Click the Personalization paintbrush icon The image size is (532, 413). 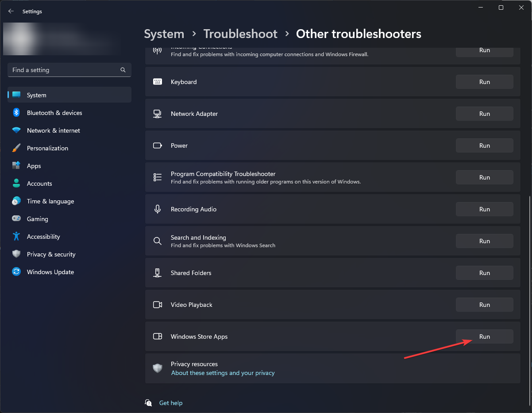(x=16, y=148)
